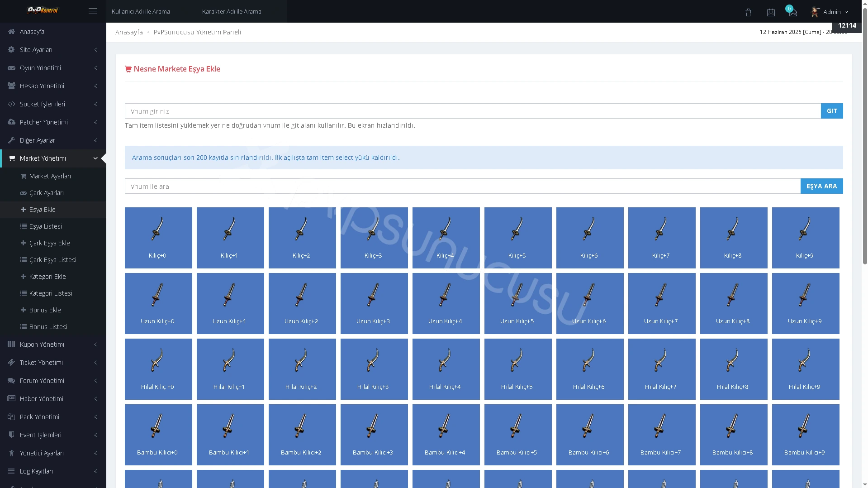Image resolution: width=868 pixels, height=488 pixels.
Task: Focus the Vnum giriniz input field
Action: click(x=473, y=111)
